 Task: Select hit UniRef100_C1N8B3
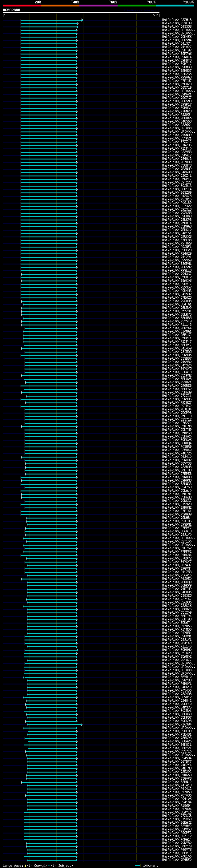(x=177, y=477)
